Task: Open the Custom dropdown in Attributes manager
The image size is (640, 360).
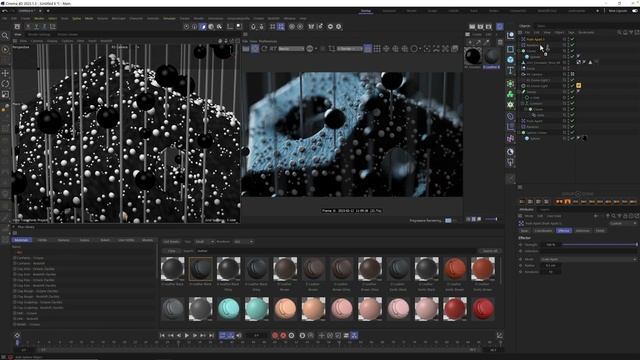Action: 623,224
